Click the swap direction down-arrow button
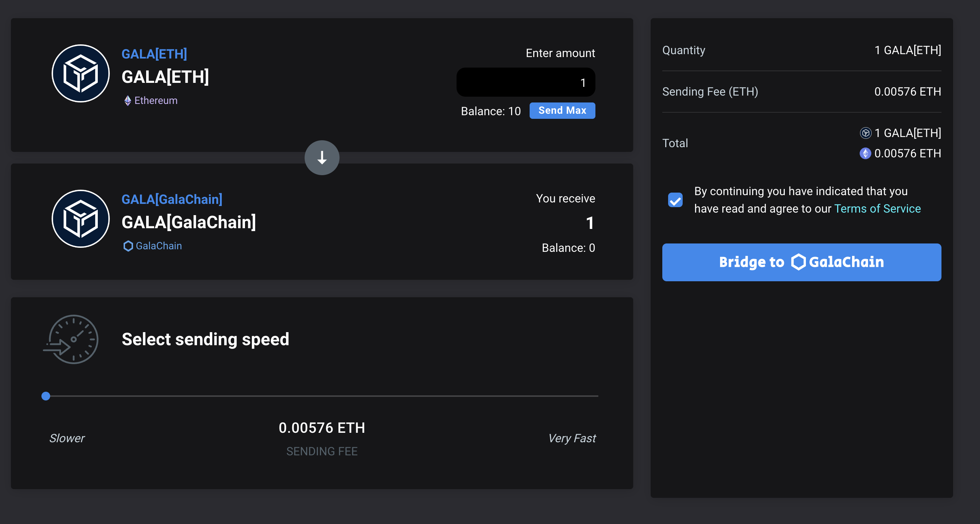This screenshot has width=980, height=524. point(322,158)
